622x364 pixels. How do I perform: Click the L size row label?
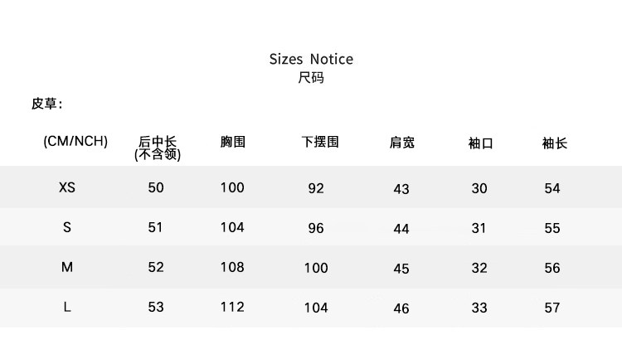tap(67, 307)
